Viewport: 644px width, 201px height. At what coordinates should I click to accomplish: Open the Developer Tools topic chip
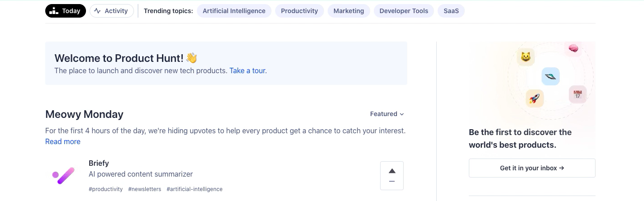(x=404, y=11)
